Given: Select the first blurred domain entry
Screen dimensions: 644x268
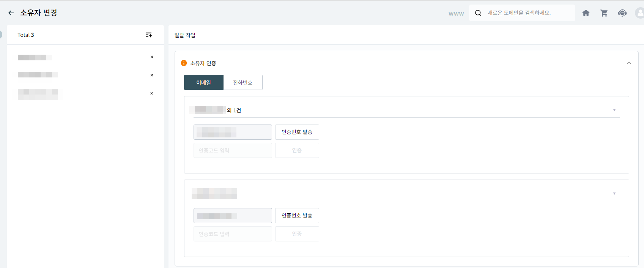Looking at the screenshot, I should click(x=35, y=57).
